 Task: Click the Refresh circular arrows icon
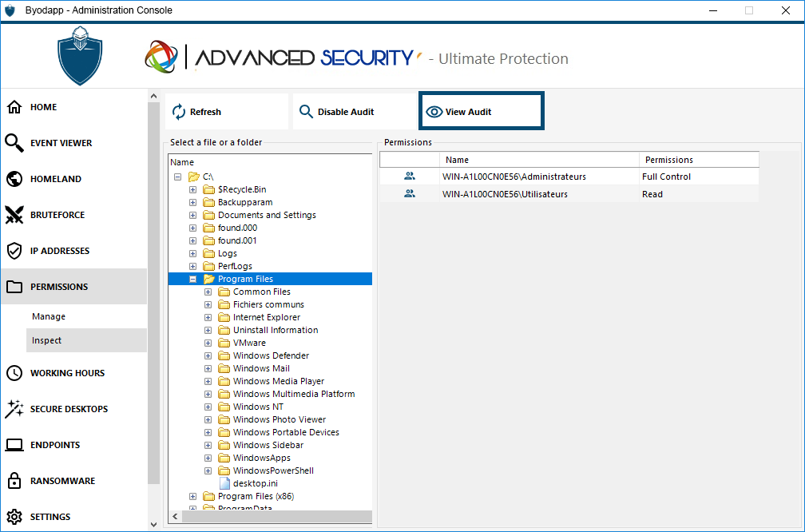click(x=179, y=112)
